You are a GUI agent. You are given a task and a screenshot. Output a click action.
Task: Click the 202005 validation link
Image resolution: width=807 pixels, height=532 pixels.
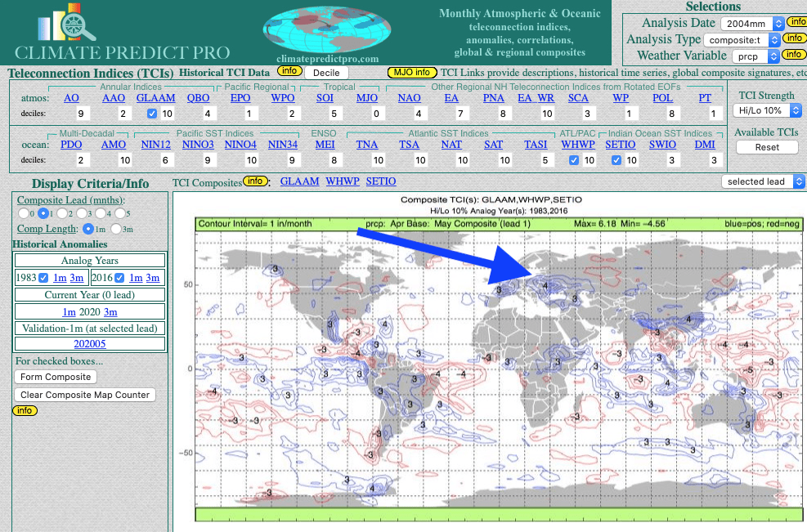tap(90, 344)
